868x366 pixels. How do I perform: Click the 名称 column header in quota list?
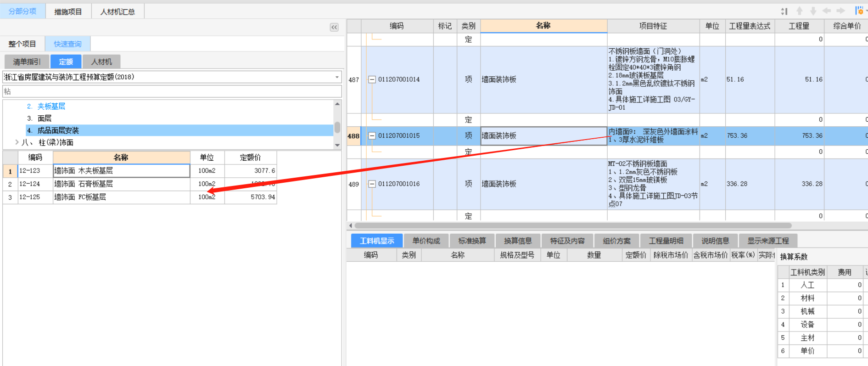(121, 158)
